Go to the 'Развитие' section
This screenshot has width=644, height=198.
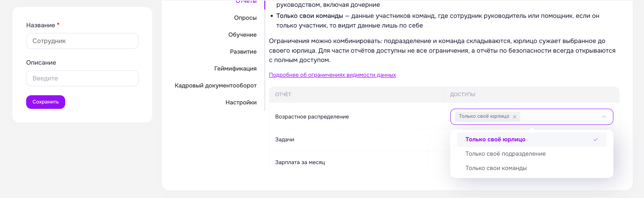[243, 52]
